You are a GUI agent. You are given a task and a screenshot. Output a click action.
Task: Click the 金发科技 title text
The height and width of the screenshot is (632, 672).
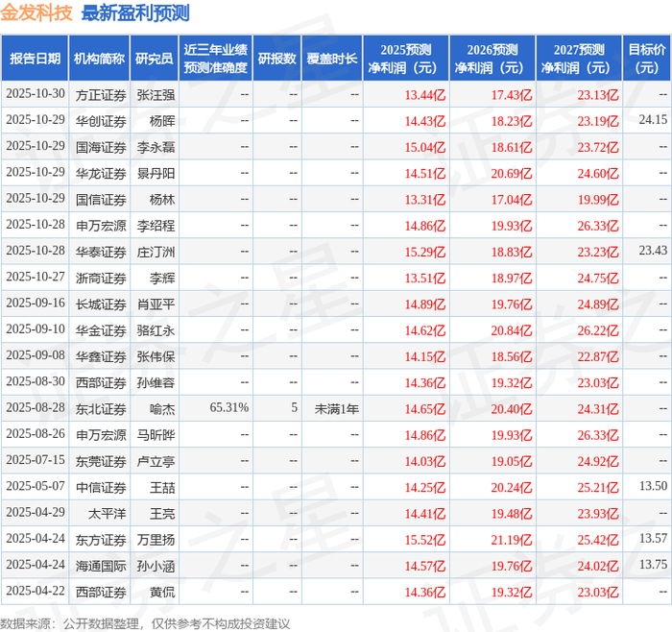(36, 12)
